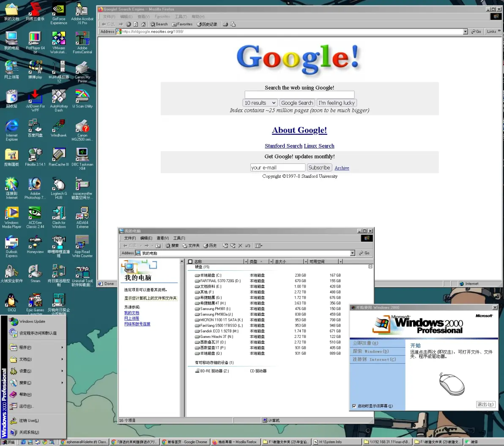This screenshot has height=446, width=504.
Task: Open the 类型 column dropdown arrow
Action: pos(271,262)
